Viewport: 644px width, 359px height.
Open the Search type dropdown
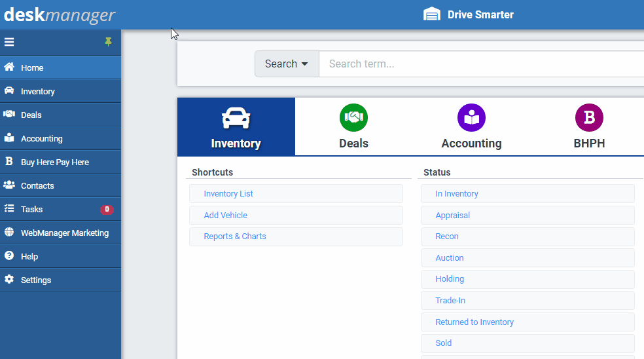pyautogui.click(x=286, y=64)
